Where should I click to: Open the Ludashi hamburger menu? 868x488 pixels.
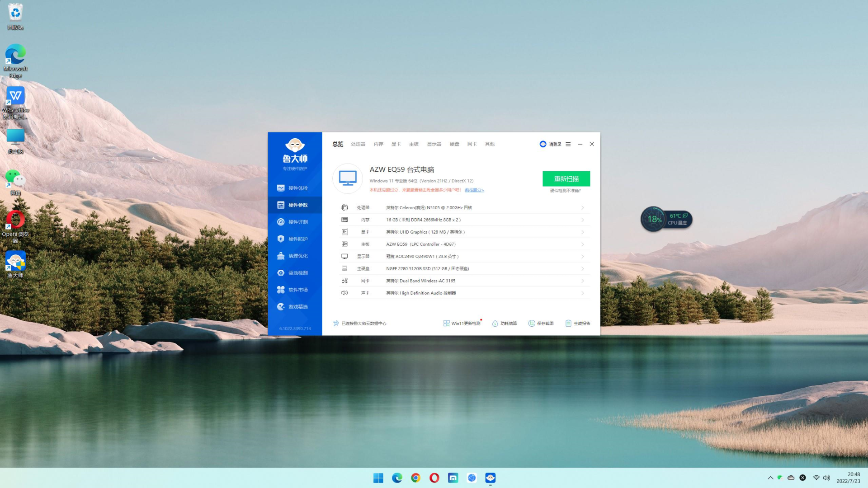pyautogui.click(x=568, y=144)
